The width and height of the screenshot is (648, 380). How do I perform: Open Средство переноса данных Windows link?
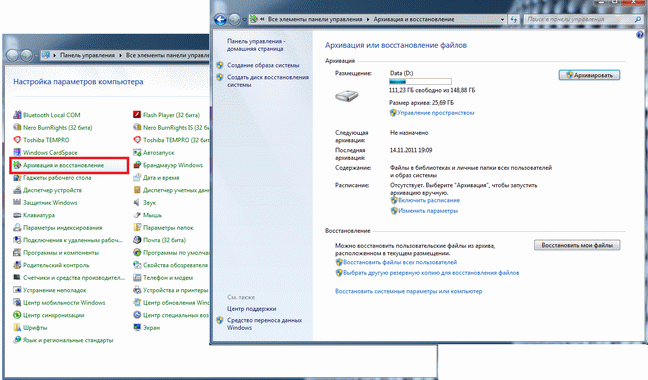[x=264, y=324]
